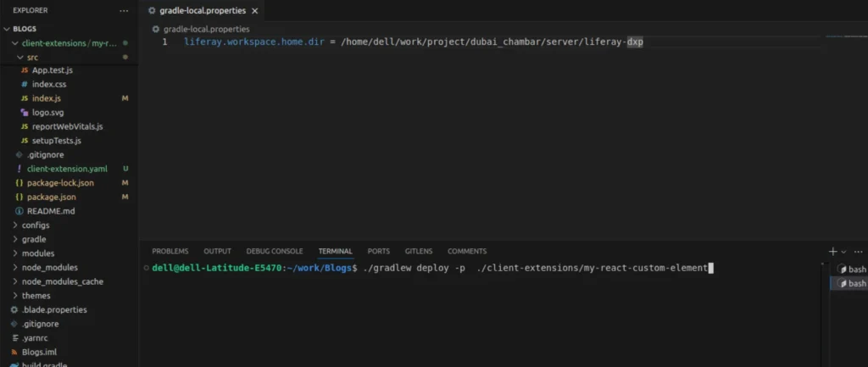Open the Explorer more actions ellipsis
The height and width of the screenshot is (367, 868).
[x=124, y=10]
